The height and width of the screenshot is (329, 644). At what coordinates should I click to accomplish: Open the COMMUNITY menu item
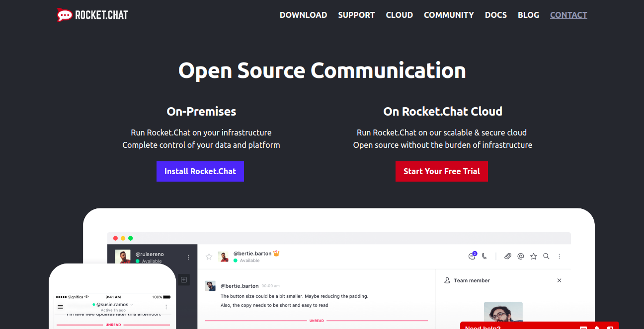coord(449,15)
